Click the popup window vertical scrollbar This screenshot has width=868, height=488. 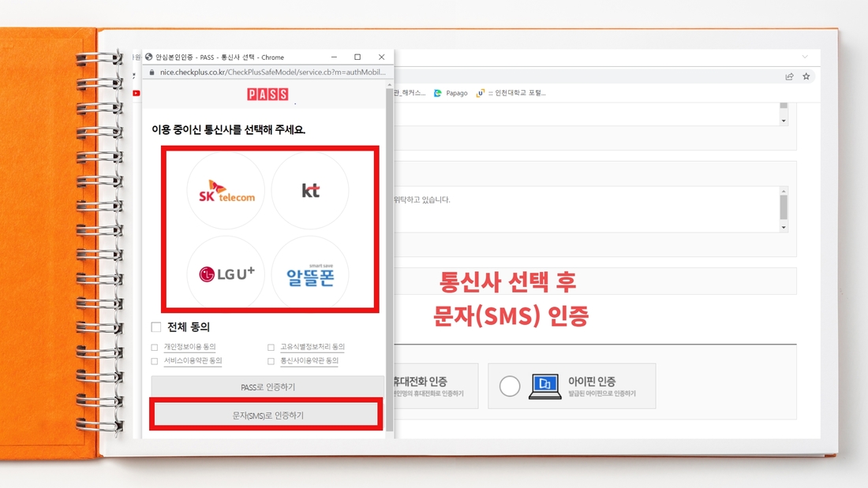(x=389, y=260)
